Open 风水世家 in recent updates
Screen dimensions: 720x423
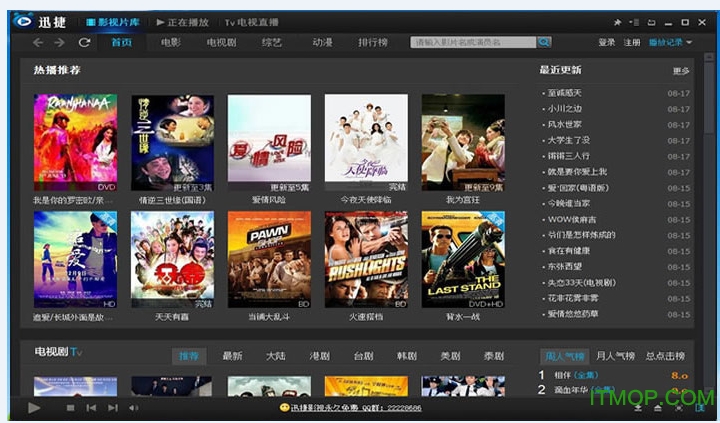pyautogui.click(x=564, y=124)
